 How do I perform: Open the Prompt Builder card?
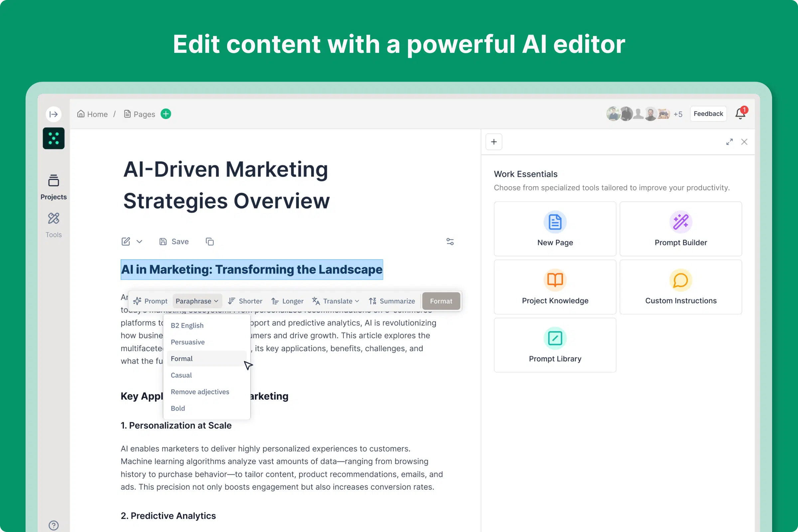tap(681, 229)
